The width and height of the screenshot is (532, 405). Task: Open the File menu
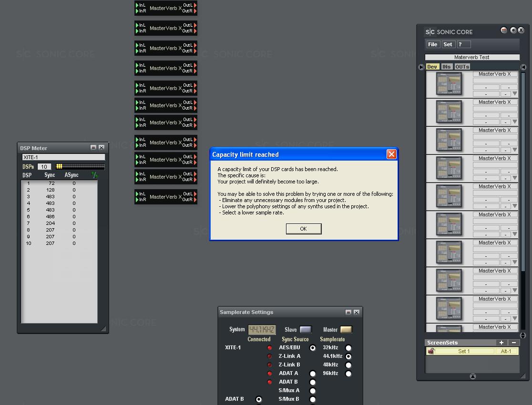point(432,44)
